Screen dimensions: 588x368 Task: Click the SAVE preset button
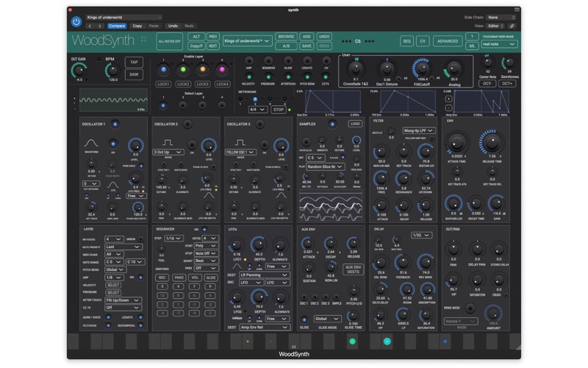pos(306,46)
